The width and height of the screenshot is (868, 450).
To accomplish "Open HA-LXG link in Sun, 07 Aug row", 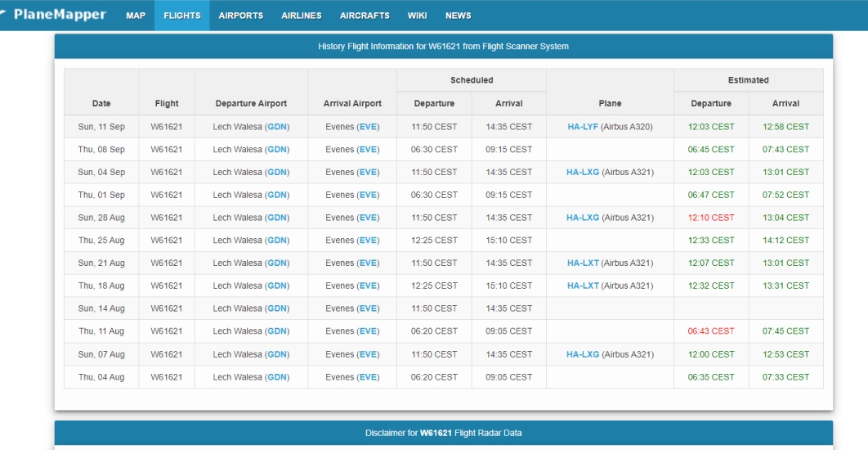I will click(x=583, y=354).
